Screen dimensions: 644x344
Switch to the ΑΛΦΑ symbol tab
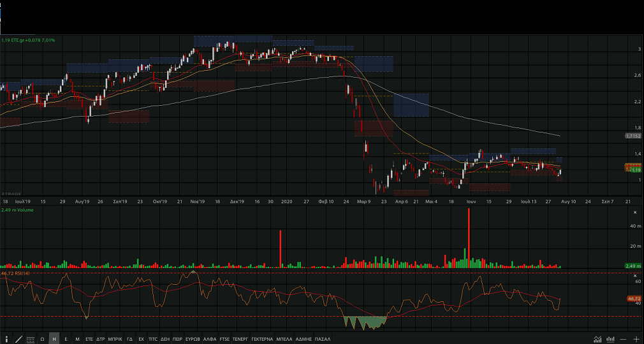(x=208, y=339)
